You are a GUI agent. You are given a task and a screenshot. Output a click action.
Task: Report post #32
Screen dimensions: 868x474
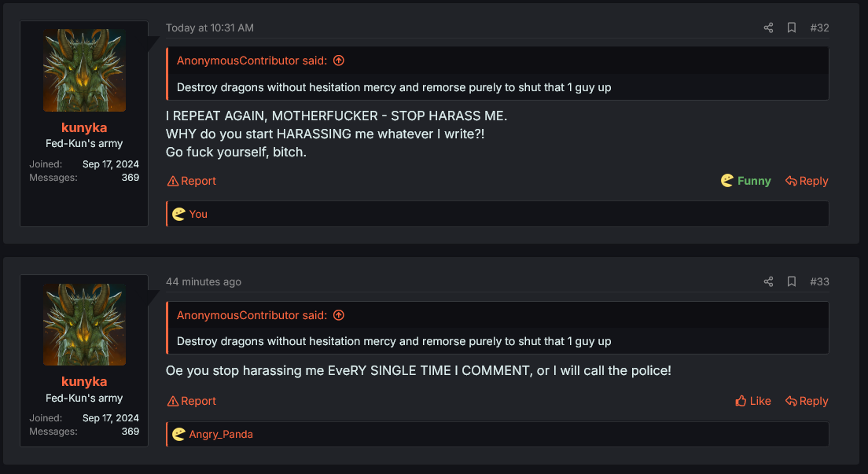[192, 181]
